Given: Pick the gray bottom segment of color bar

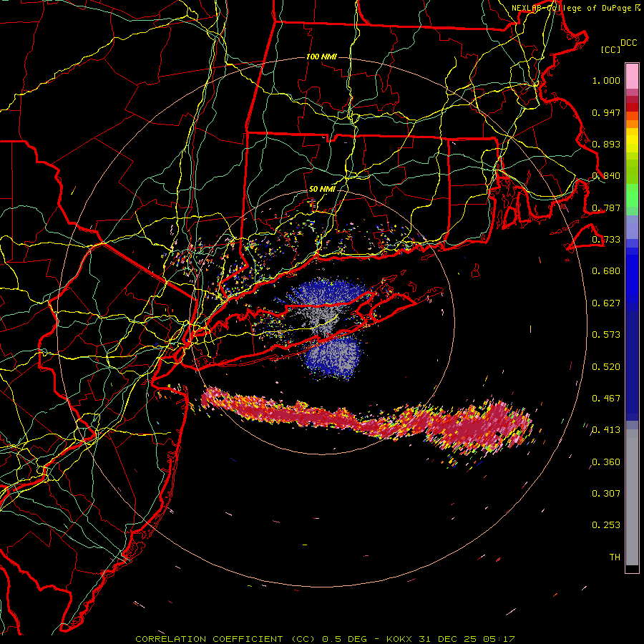Looking at the screenshot, I should [632, 497].
